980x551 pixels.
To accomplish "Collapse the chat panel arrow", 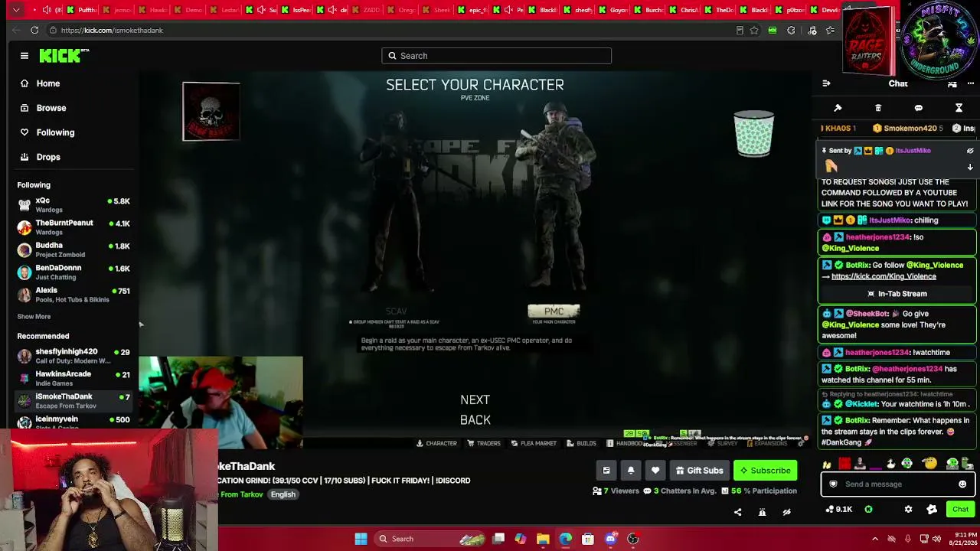I will (x=826, y=83).
